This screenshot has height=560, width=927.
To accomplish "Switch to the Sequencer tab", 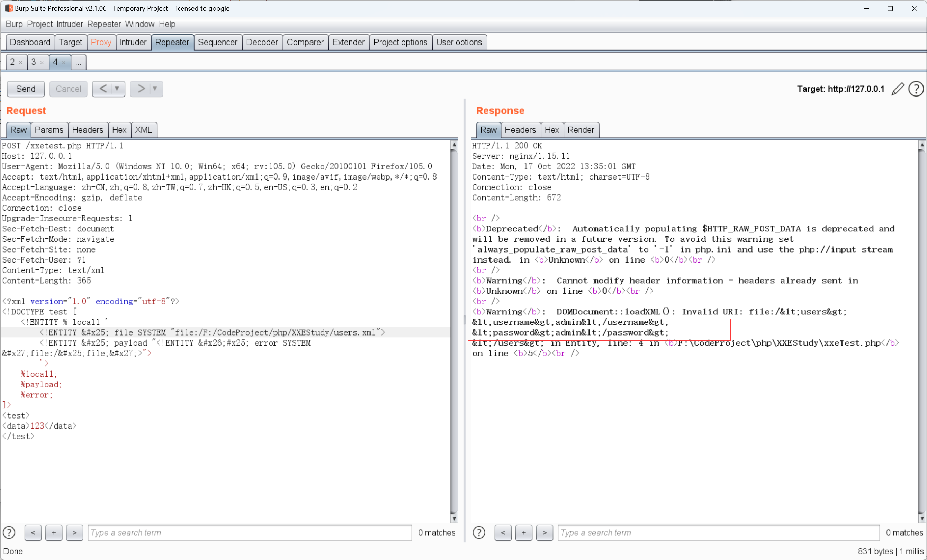I will point(217,42).
